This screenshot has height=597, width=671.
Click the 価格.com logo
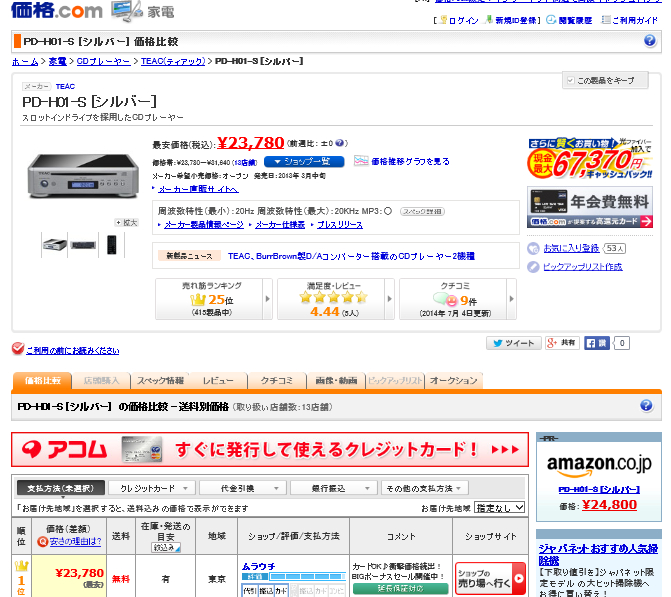tap(57, 10)
